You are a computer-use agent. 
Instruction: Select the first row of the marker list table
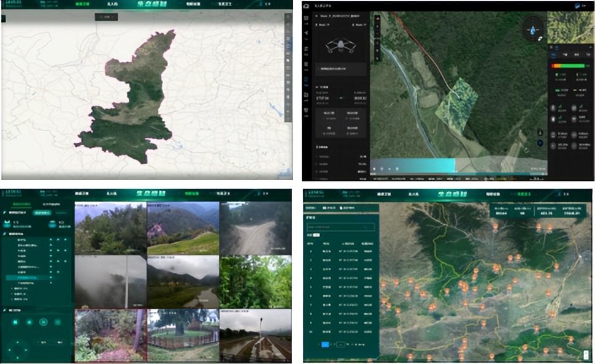(341, 251)
